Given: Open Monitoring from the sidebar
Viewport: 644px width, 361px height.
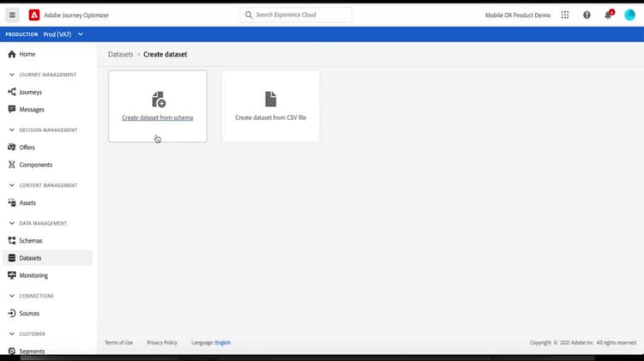Looking at the screenshot, I should (33, 275).
